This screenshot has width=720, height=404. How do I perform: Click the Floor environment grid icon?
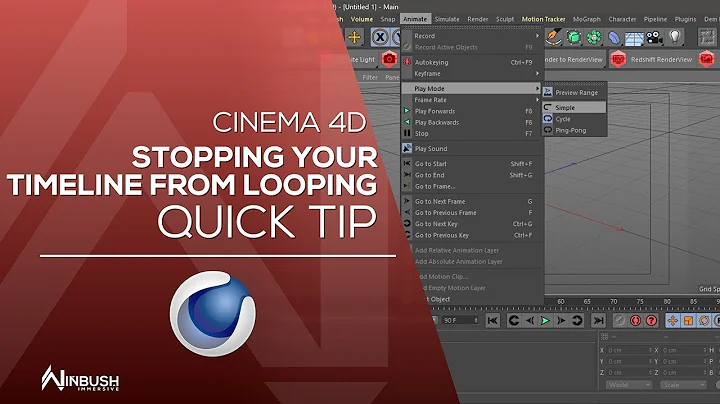pos(634,38)
